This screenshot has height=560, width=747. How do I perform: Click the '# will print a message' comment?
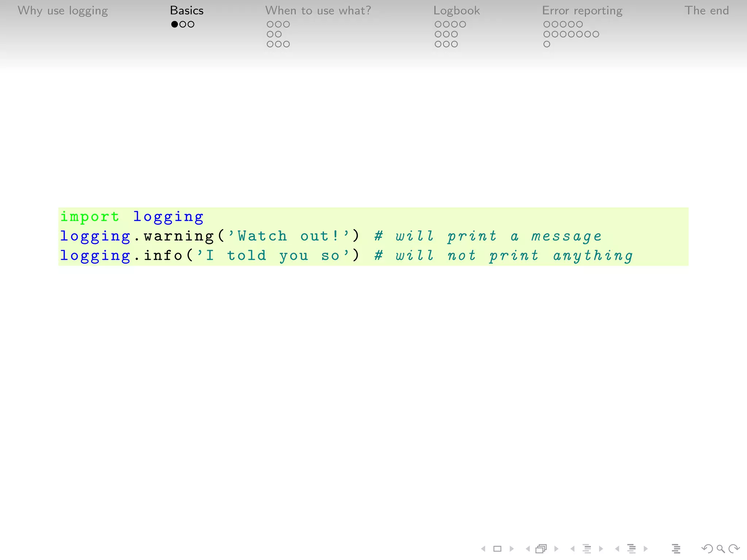tap(488, 236)
